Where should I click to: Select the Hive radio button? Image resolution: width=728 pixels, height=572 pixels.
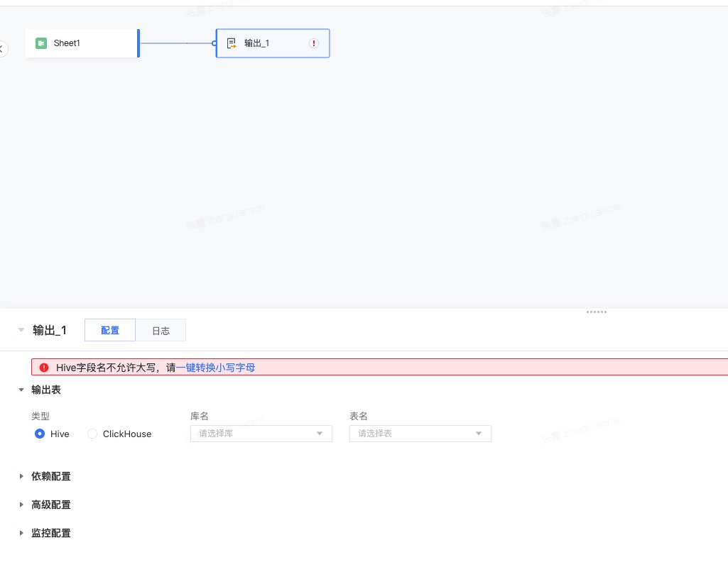(x=40, y=434)
